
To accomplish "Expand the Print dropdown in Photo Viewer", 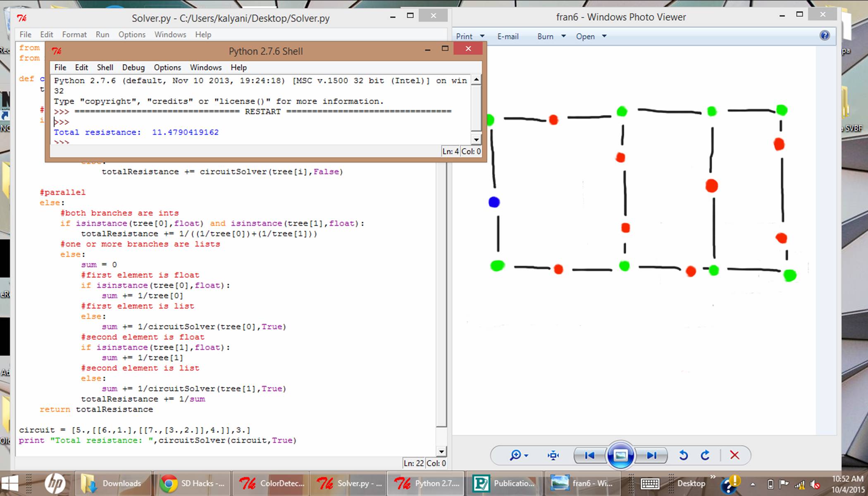I will pyautogui.click(x=482, y=36).
